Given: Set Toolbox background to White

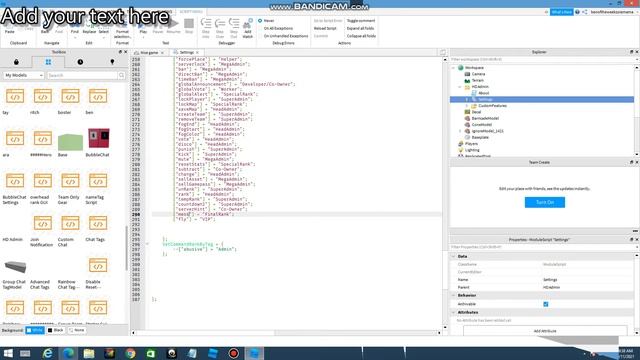Looking at the screenshot, I should click(35, 330).
